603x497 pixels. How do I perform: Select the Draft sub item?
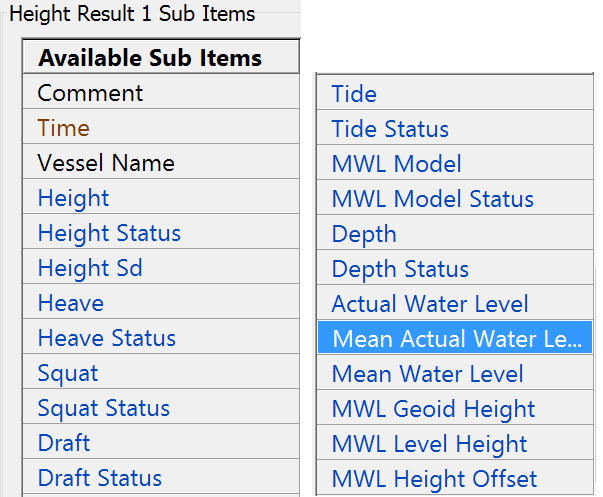pyautogui.click(x=64, y=443)
